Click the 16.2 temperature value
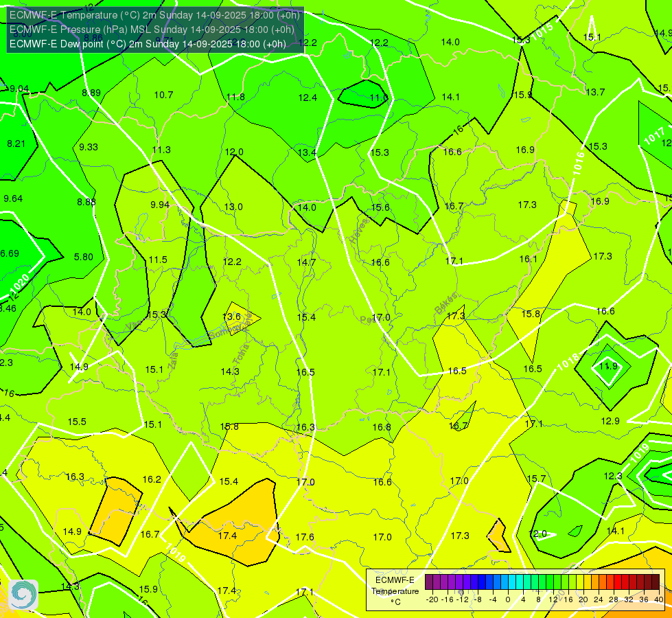 click(152, 479)
